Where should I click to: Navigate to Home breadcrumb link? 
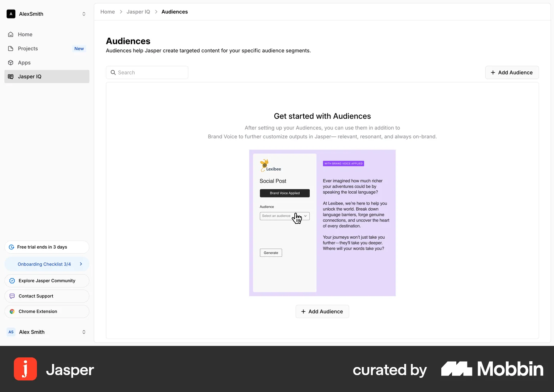(x=108, y=12)
